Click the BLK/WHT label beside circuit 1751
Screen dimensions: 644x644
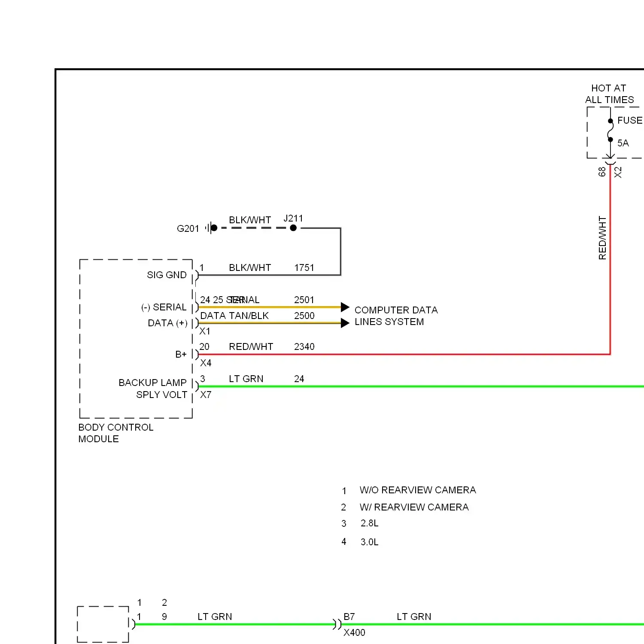tap(250, 268)
